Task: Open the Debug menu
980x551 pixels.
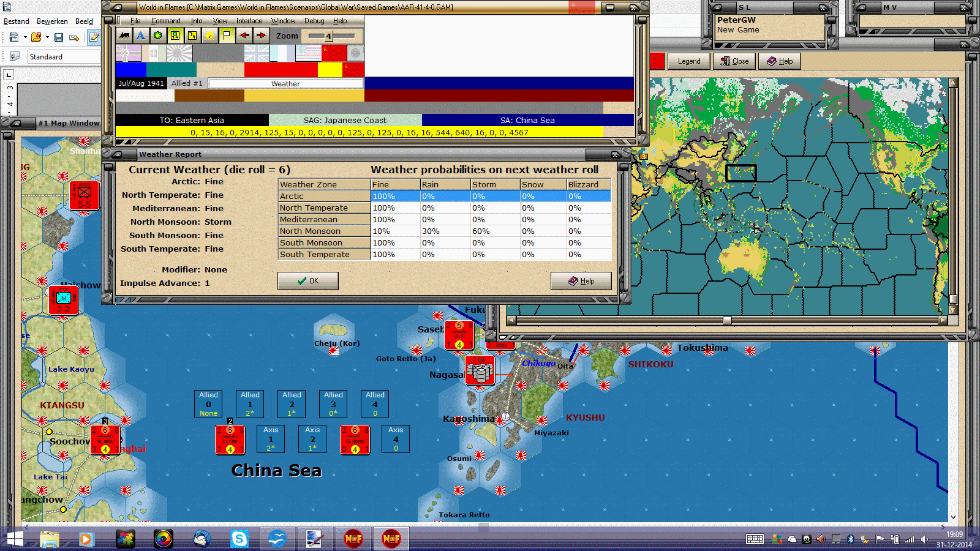Action: 314,21
